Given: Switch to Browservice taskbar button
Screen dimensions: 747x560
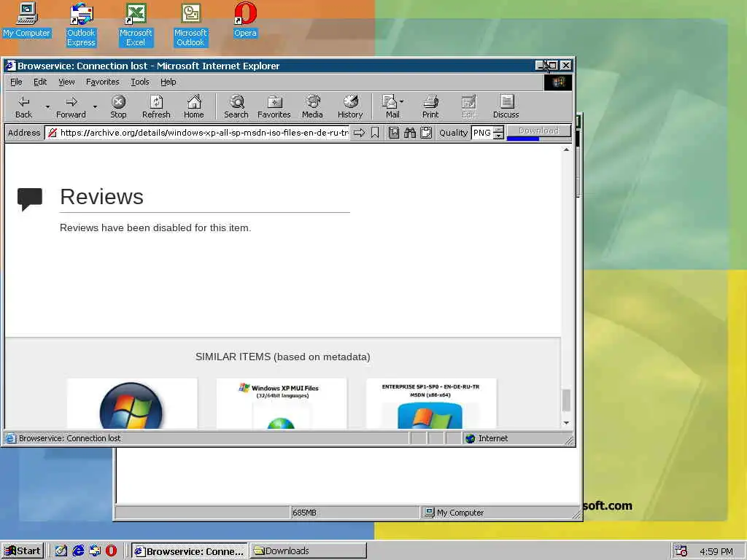Looking at the screenshot, I should pos(189,551).
